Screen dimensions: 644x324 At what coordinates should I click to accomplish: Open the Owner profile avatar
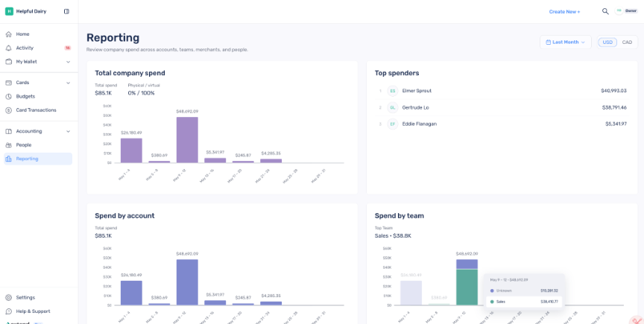(619, 11)
